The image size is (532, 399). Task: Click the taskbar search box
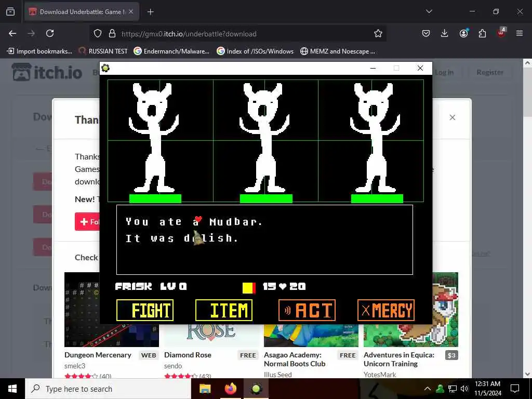coord(108,389)
